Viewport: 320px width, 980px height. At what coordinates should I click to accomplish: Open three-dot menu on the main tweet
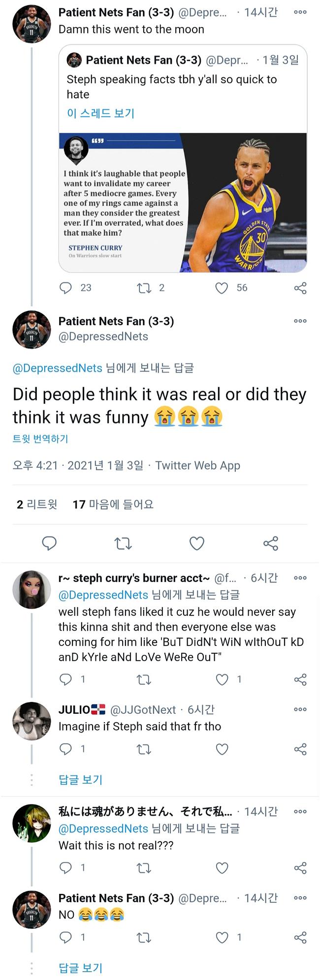300,321
